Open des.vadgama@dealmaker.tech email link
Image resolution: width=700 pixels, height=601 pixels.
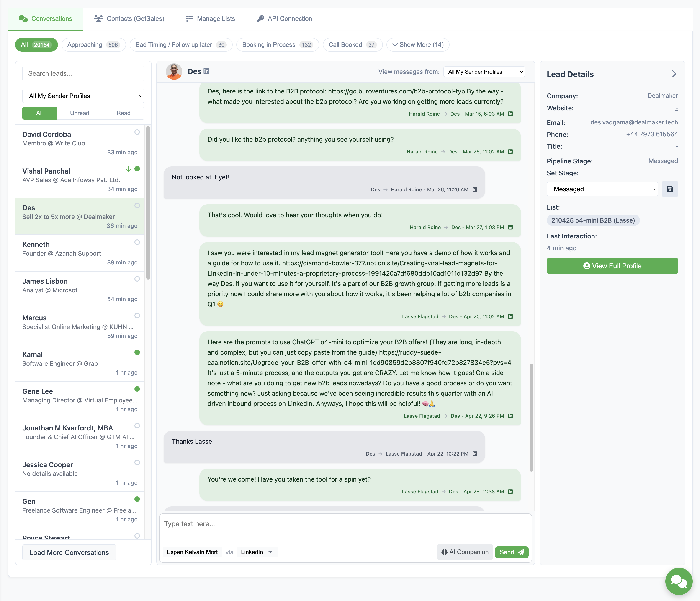click(x=634, y=122)
